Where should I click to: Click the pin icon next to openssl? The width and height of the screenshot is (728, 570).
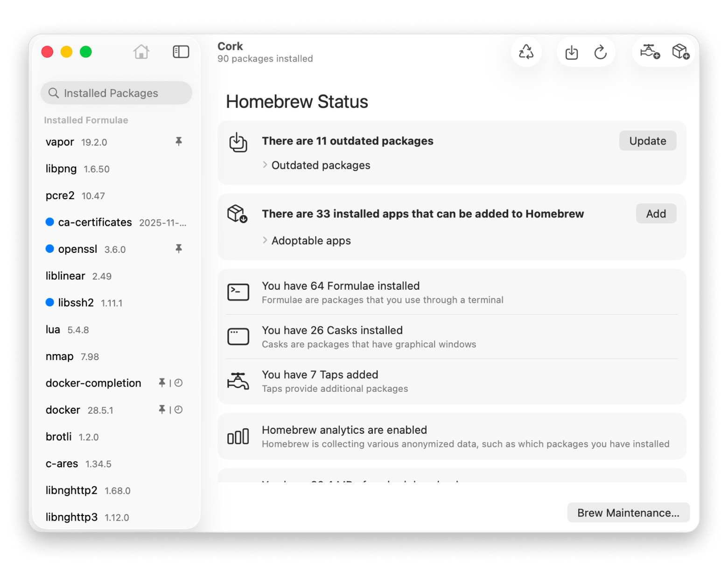coord(178,249)
